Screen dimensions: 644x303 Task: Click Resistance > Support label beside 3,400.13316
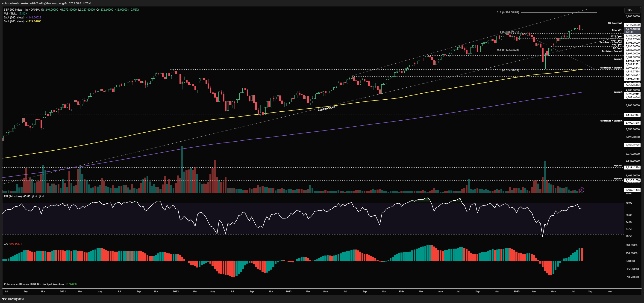click(611, 121)
